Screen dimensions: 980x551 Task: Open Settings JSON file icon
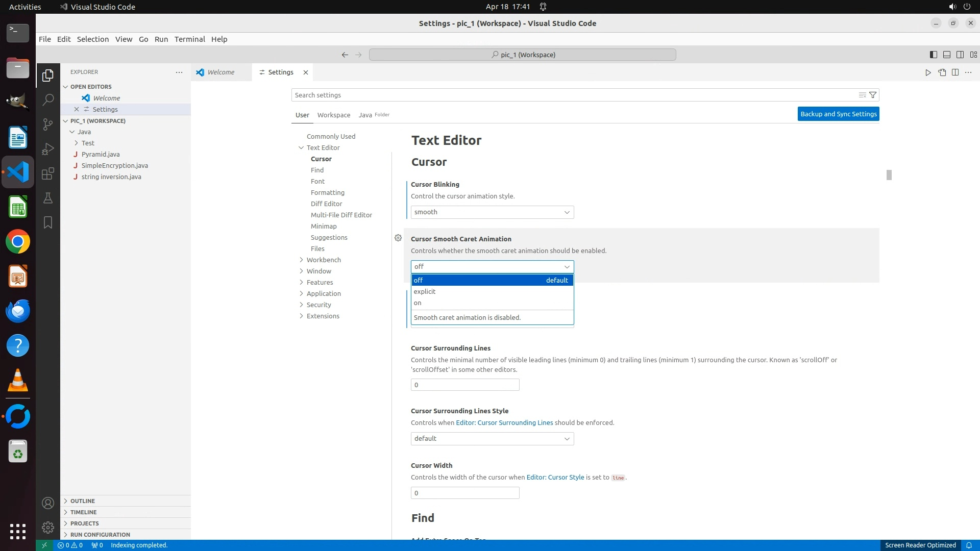coord(942,72)
